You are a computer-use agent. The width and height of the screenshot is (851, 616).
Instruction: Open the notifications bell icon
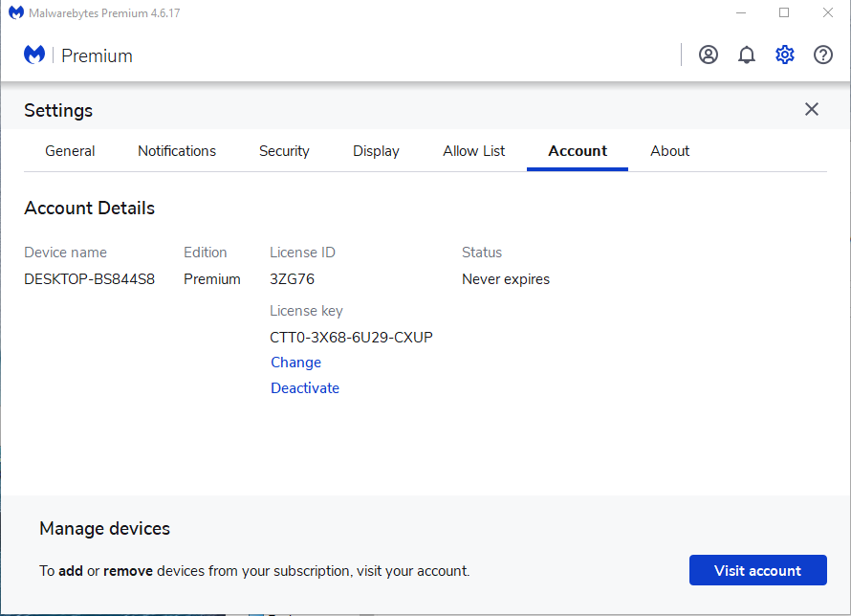tap(747, 55)
